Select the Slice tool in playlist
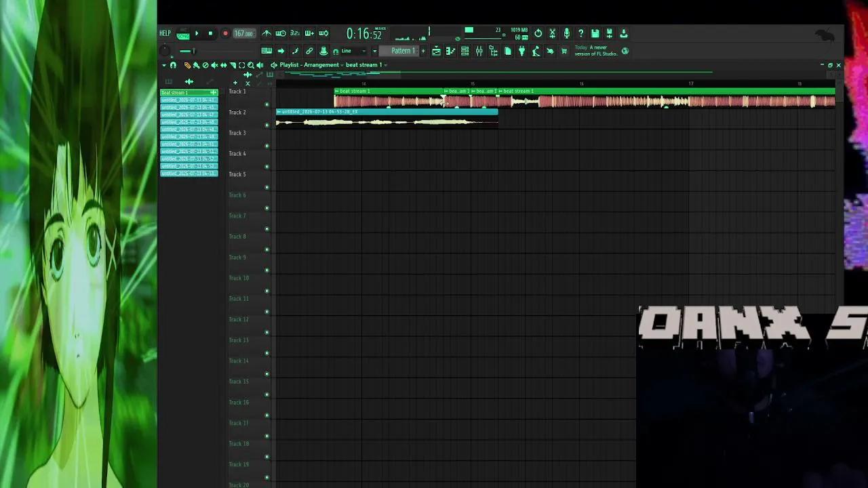The width and height of the screenshot is (868, 488). (233, 65)
